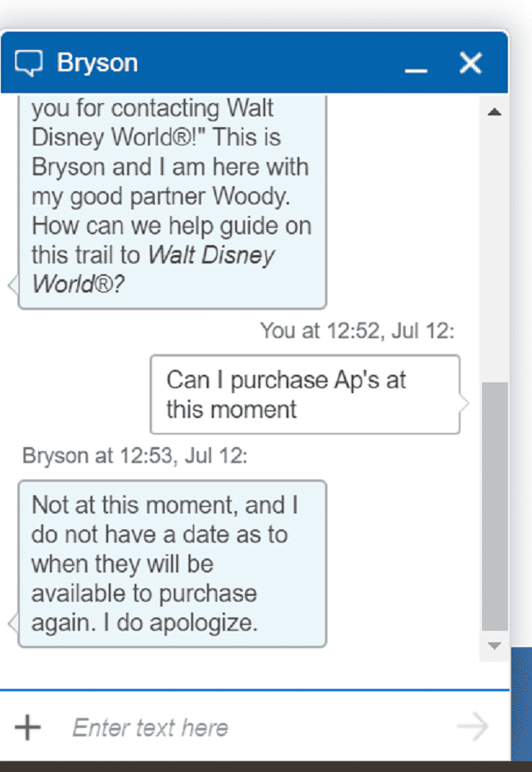This screenshot has height=772, width=532.
Task: Send message with the right arrow icon
Action: pos(472,726)
